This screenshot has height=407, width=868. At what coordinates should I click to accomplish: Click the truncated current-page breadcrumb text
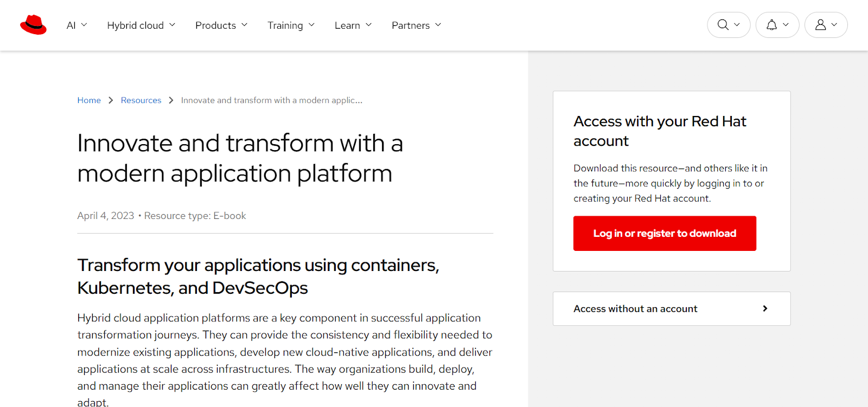pyautogui.click(x=272, y=100)
